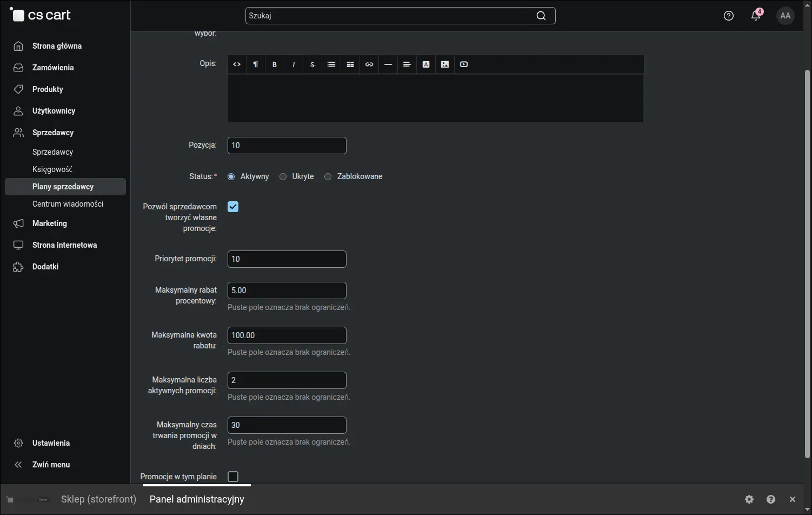Screen dimensions: 812x515
Task: Uncheck allow sellers to create promotions
Action: [233, 207]
